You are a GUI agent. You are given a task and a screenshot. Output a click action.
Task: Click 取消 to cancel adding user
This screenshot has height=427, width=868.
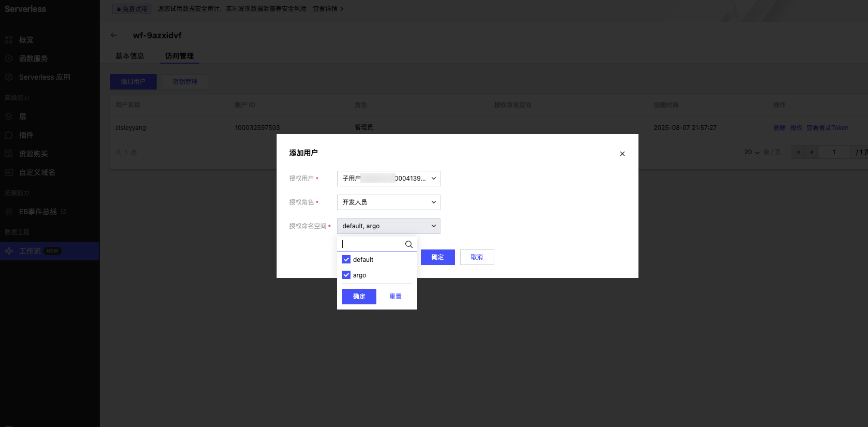coord(477,257)
